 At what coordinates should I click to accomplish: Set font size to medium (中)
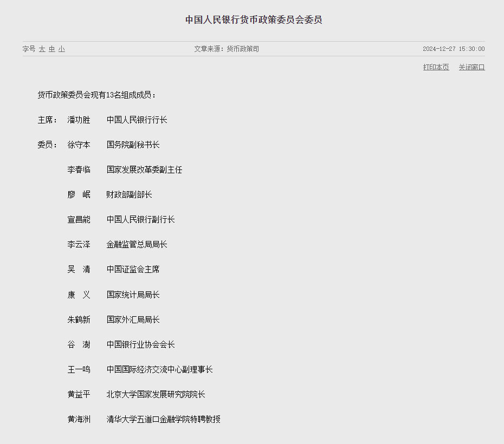(x=52, y=49)
